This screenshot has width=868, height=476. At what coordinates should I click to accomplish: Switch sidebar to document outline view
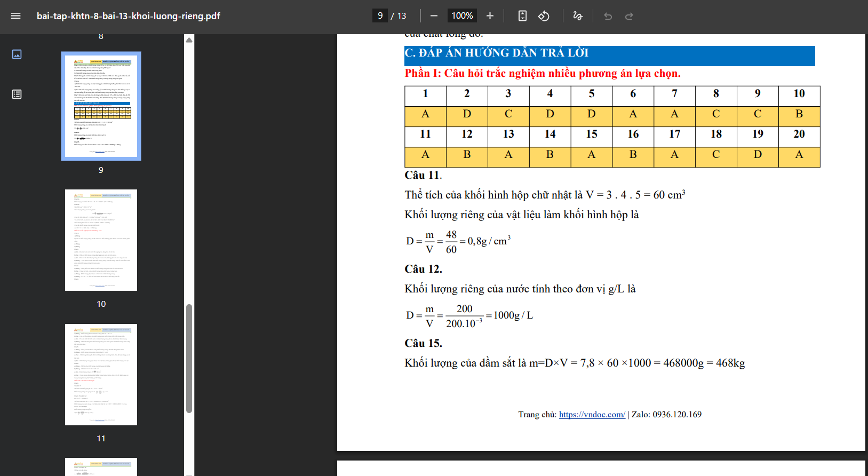tap(17, 94)
